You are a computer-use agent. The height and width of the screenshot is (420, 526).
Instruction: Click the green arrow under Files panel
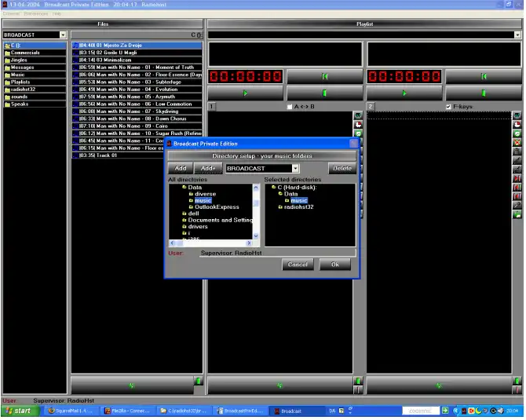[x=131, y=385]
